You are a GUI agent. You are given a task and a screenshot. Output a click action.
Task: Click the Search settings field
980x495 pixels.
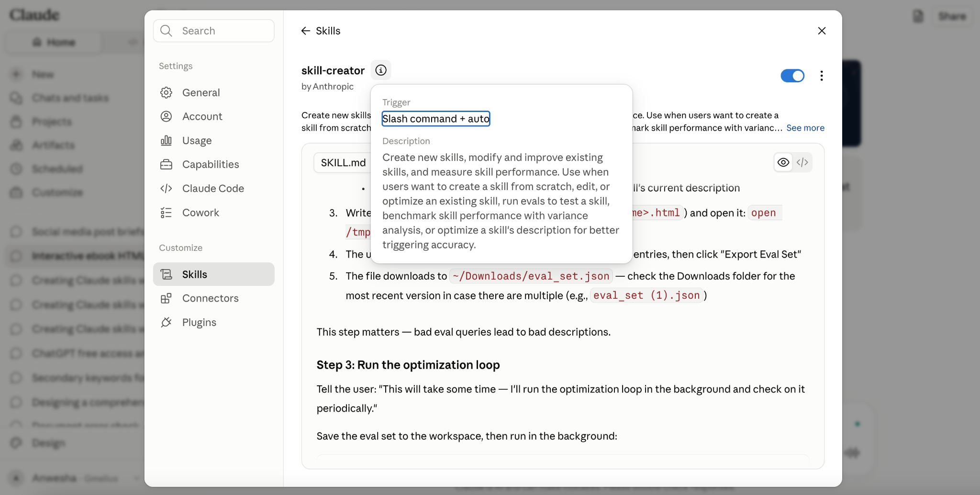(214, 31)
